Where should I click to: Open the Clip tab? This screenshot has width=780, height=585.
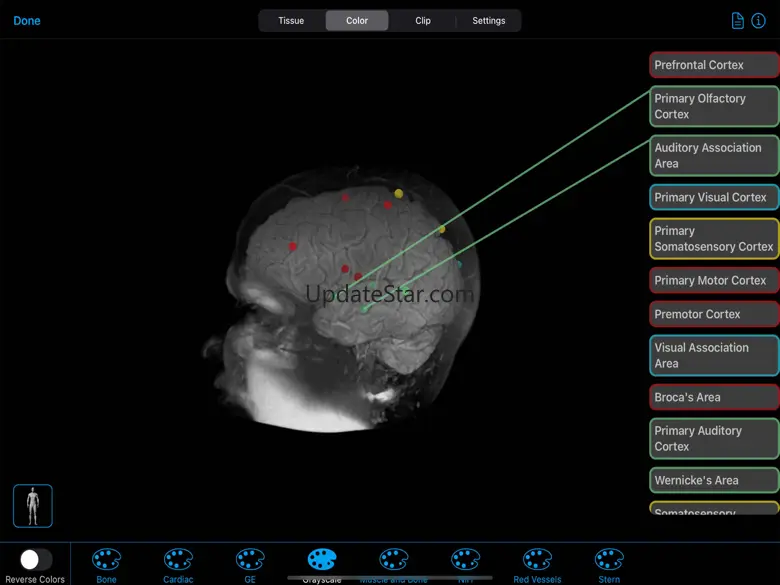[x=423, y=21]
